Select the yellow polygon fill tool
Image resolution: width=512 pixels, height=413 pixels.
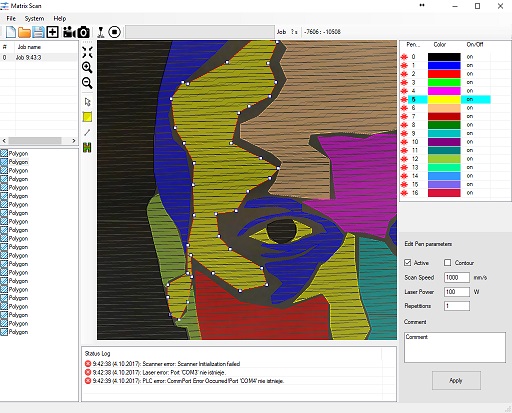click(x=87, y=117)
